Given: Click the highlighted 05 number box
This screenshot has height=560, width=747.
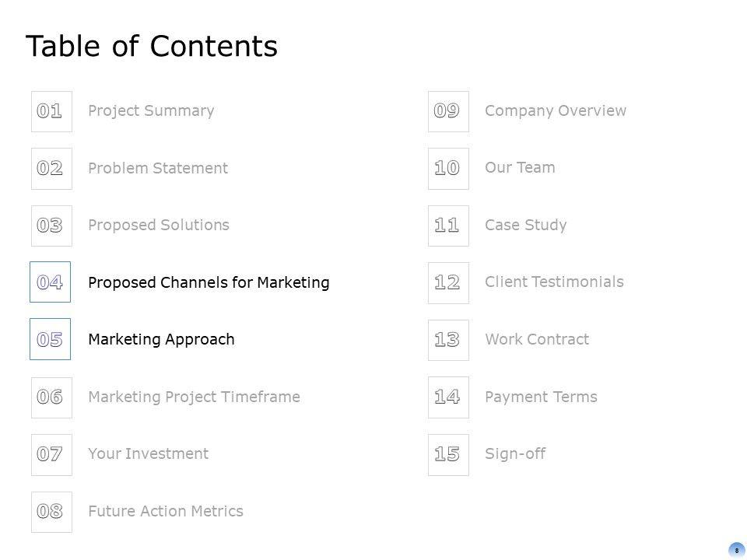Looking at the screenshot, I should click(51, 339).
